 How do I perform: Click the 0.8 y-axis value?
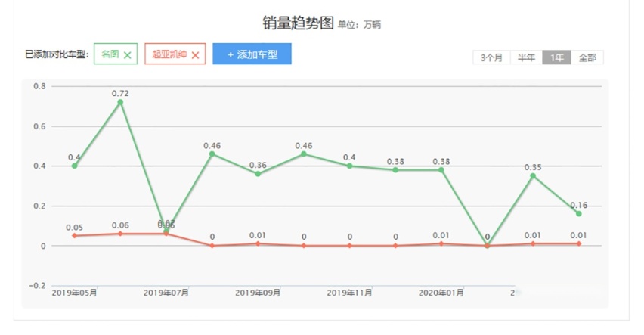point(40,86)
